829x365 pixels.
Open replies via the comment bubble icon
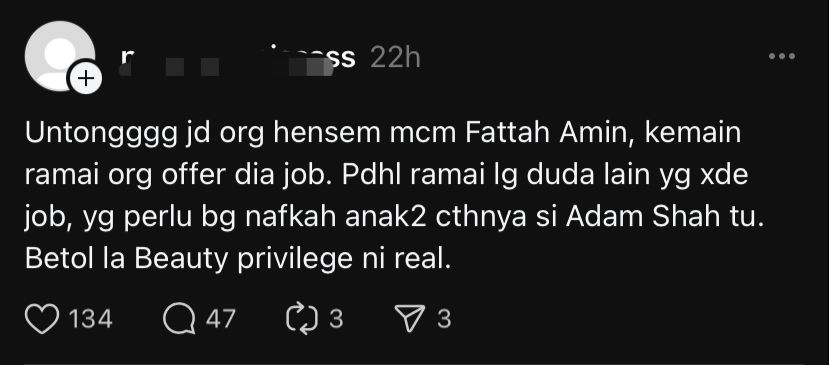coord(179,319)
